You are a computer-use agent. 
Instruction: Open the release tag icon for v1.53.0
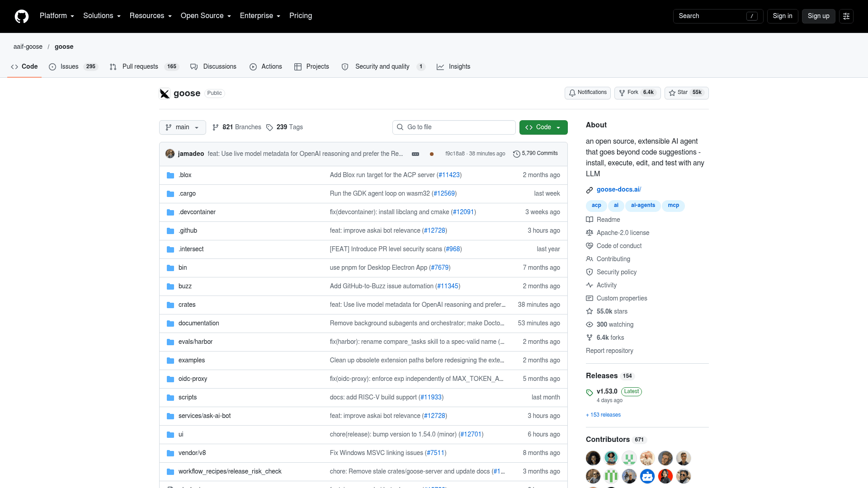pos(590,393)
